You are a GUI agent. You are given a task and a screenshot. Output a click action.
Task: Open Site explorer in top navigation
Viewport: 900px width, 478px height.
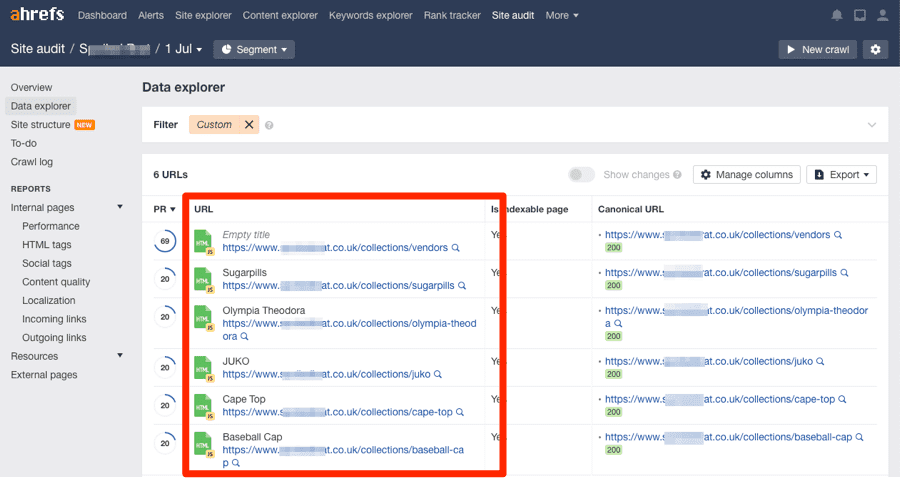click(x=203, y=15)
